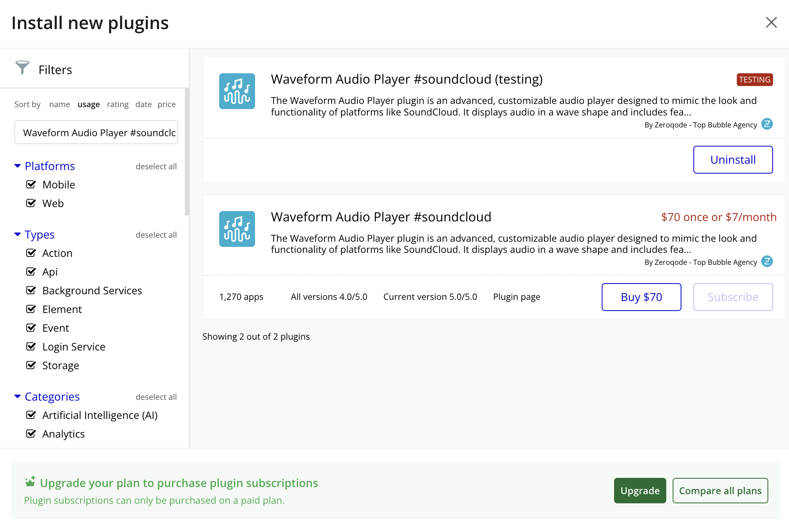This screenshot has height=532, width=789.
Task: Sort plugins by price
Action: 167,104
